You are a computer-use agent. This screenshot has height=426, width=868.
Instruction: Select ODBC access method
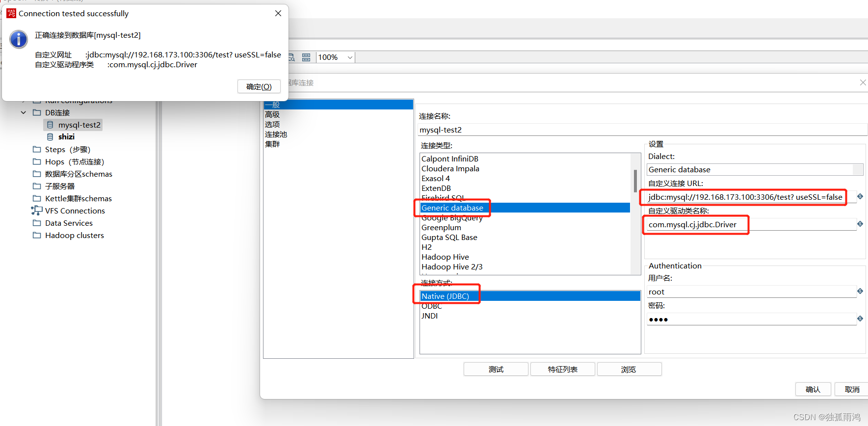pos(432,306)
